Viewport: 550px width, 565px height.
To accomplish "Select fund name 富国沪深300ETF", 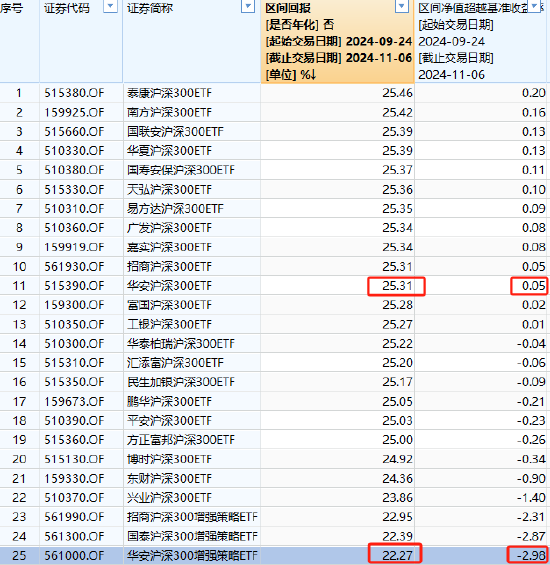I will coord(169,305).
